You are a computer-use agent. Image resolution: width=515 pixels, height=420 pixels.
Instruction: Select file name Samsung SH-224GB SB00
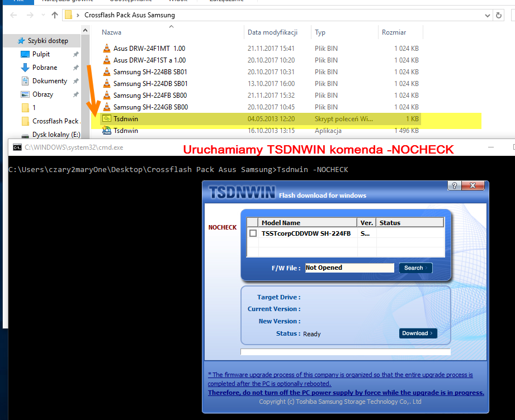pyautogui.click(x=150, y=107)
